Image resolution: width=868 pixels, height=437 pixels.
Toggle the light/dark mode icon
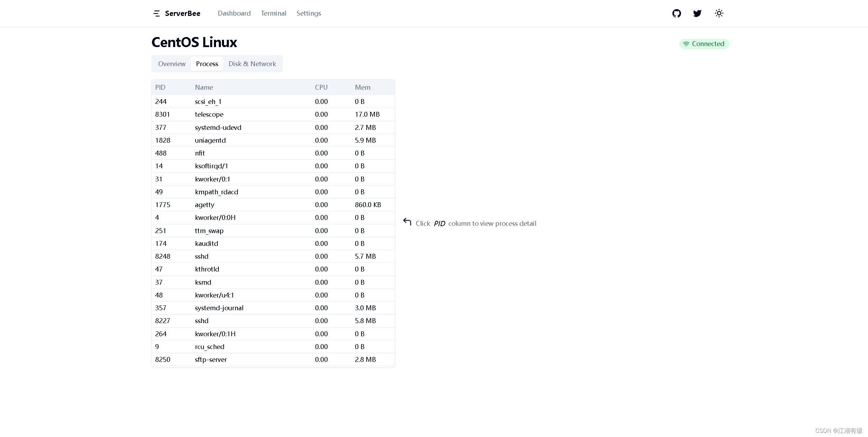[x=719, y=14]
